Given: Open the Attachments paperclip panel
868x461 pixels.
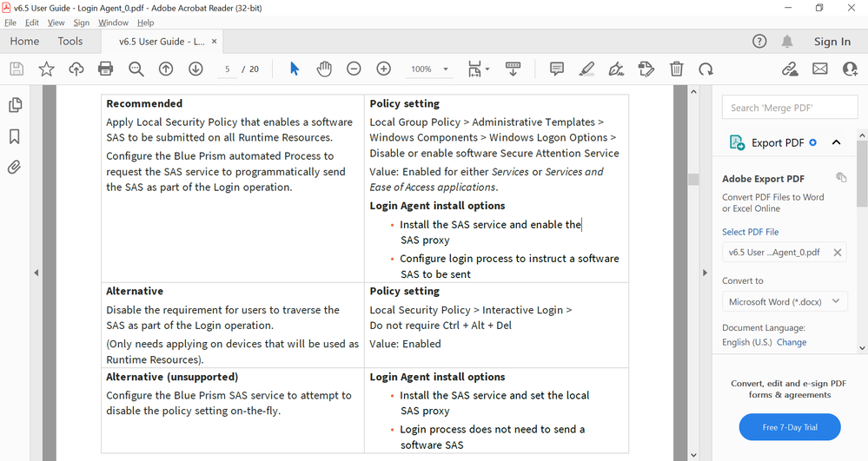Looking at the screenshot, I should (15, 168).
